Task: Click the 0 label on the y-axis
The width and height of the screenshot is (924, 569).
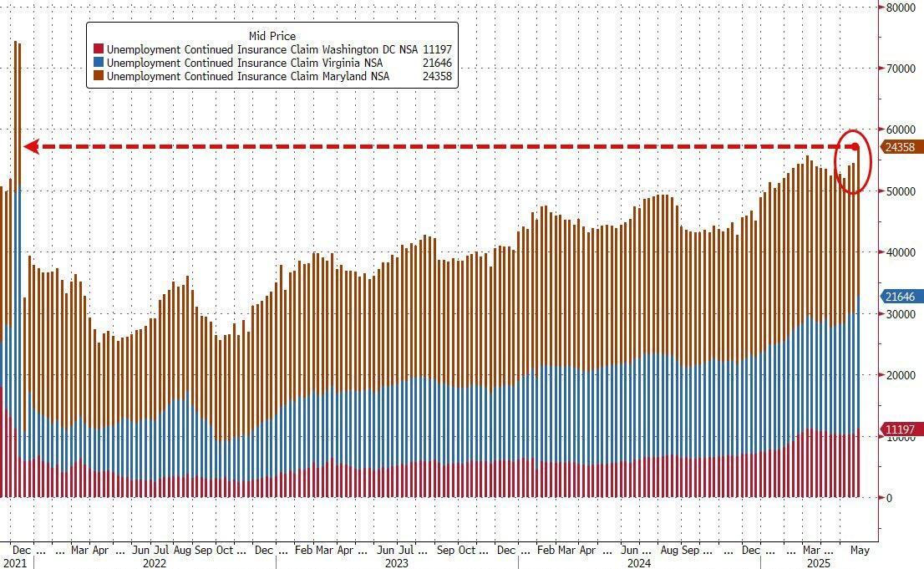Action: tap(890, 498)
